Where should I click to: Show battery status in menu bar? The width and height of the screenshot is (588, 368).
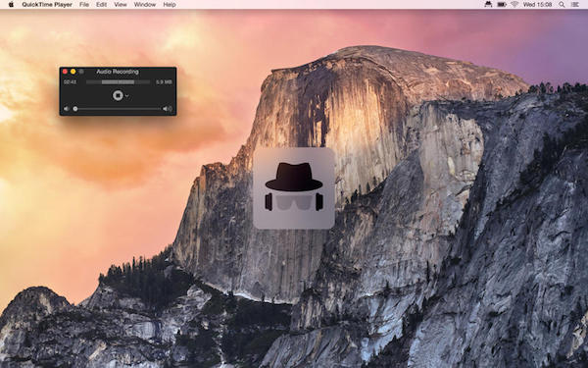pos(502,5)
